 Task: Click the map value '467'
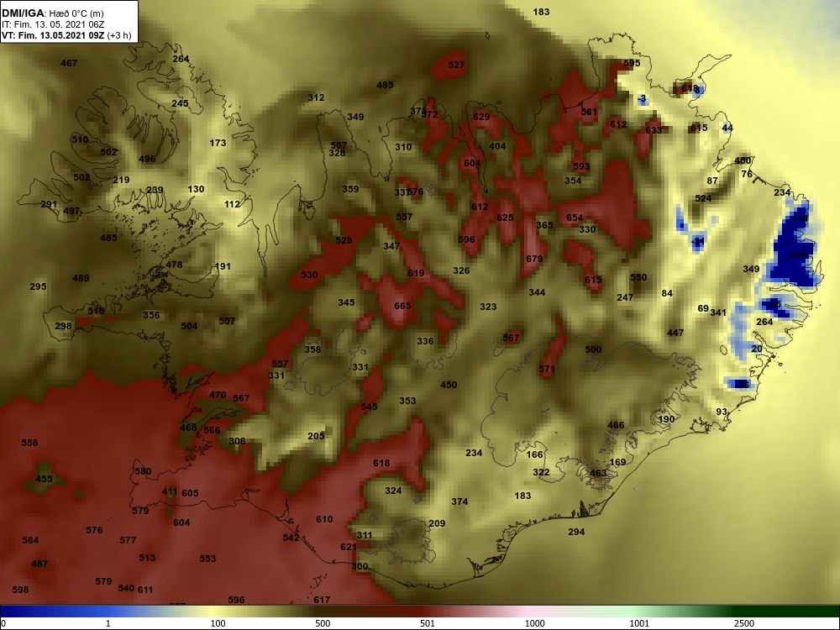coord(69,63)
